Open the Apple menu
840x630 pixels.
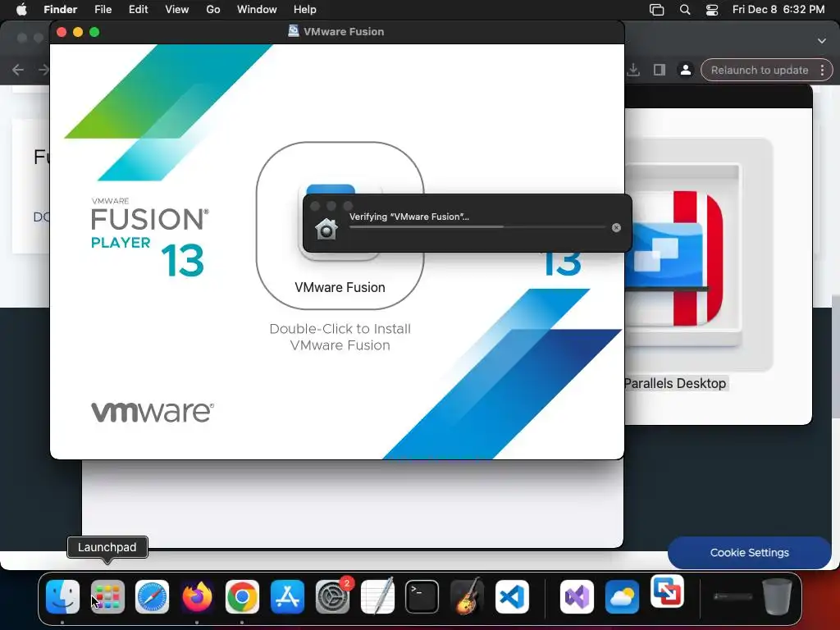coord(21,10)
